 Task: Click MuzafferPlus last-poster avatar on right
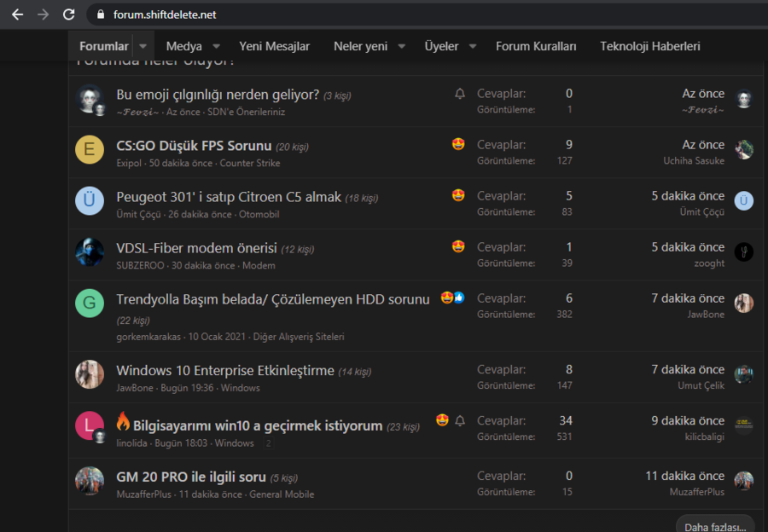click(743, 481)
